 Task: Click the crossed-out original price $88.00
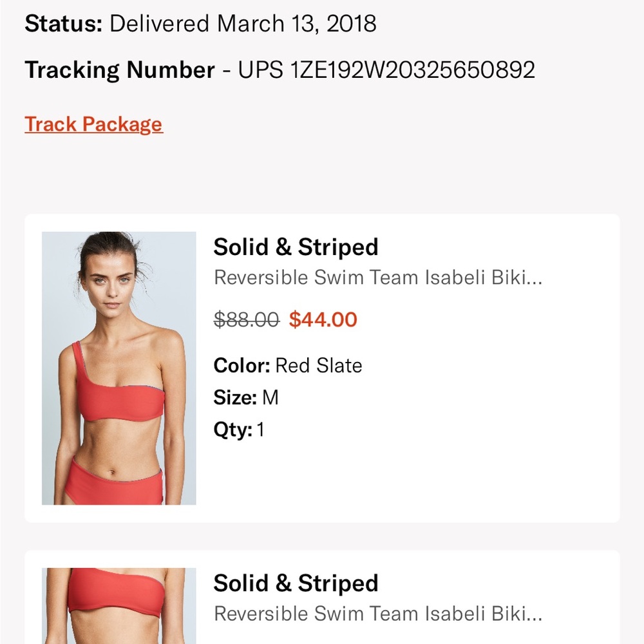[x=245, y=319]
